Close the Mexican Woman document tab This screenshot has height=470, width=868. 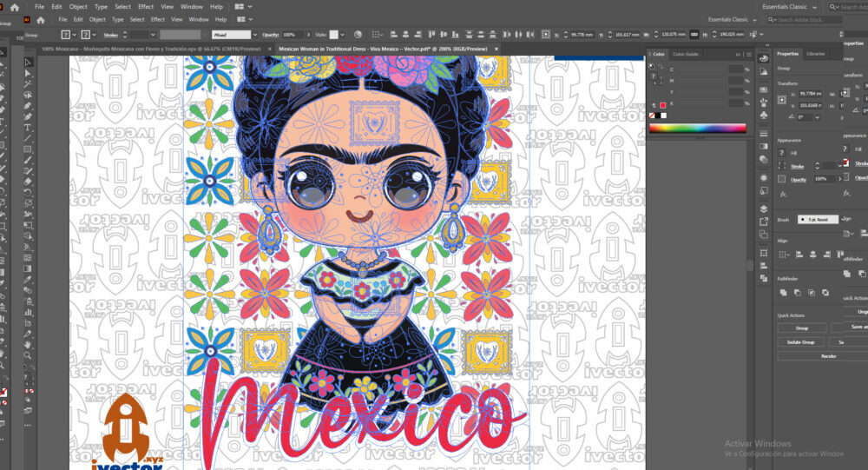click(496, 49)
